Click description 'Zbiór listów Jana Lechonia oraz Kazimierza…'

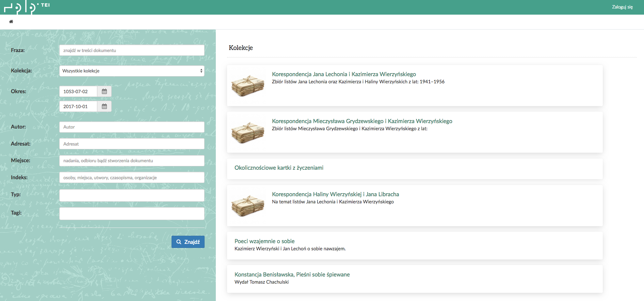point(358,82)
